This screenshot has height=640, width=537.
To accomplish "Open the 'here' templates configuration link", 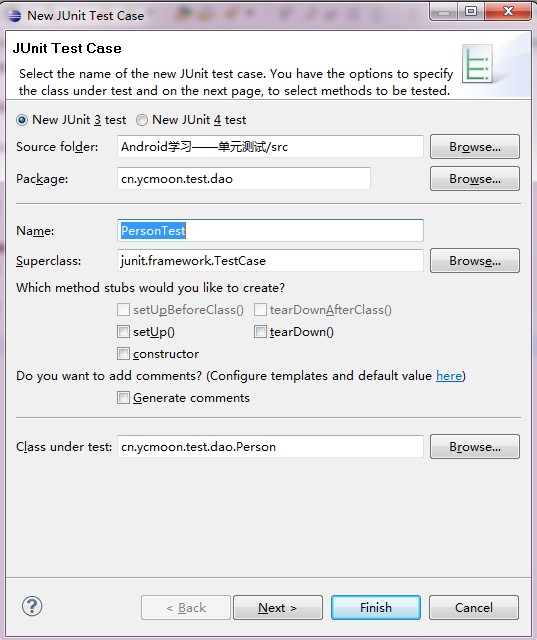I will [449, 376].
